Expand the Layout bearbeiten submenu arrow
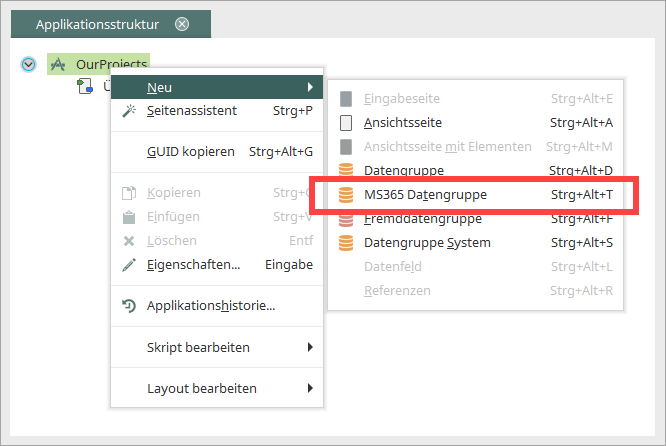The width and height of the screenshot is (666, 446). [x=310, y=388]
